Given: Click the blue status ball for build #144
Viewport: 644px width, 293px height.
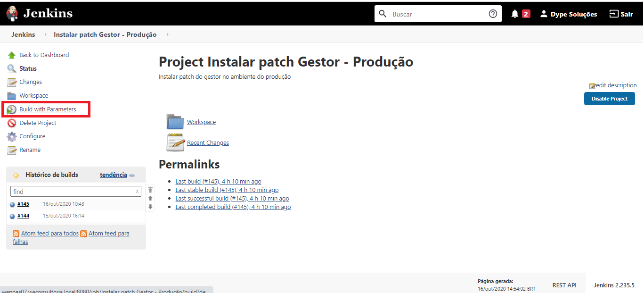Looking at the screenshot, I should (x=12, y=216).
